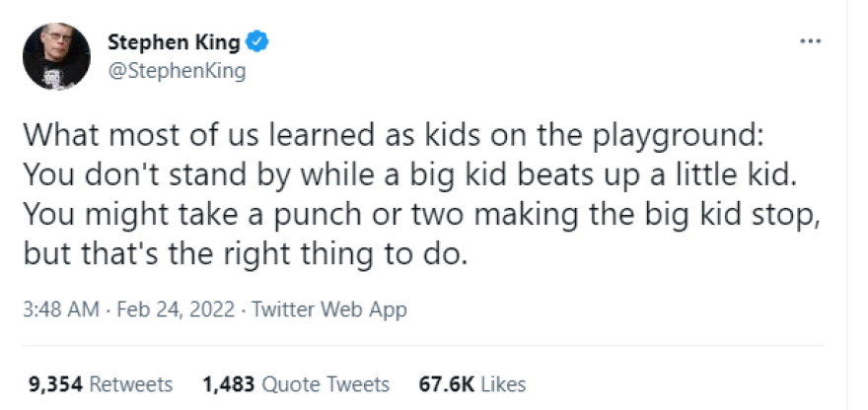Open the 3:48 AM timestamp link

(x=60, y=309)
